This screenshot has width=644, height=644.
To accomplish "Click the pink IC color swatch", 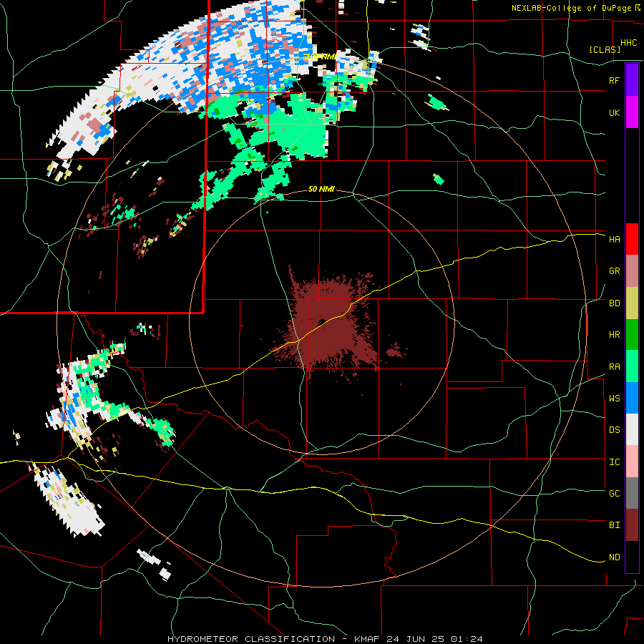I will click(x=632, y=462).
